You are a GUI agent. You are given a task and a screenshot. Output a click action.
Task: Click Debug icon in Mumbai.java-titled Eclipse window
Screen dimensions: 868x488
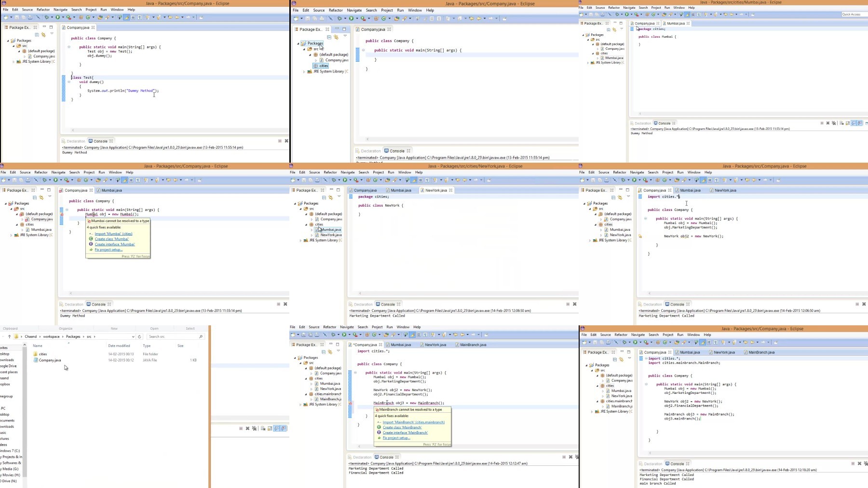[617, 14]
